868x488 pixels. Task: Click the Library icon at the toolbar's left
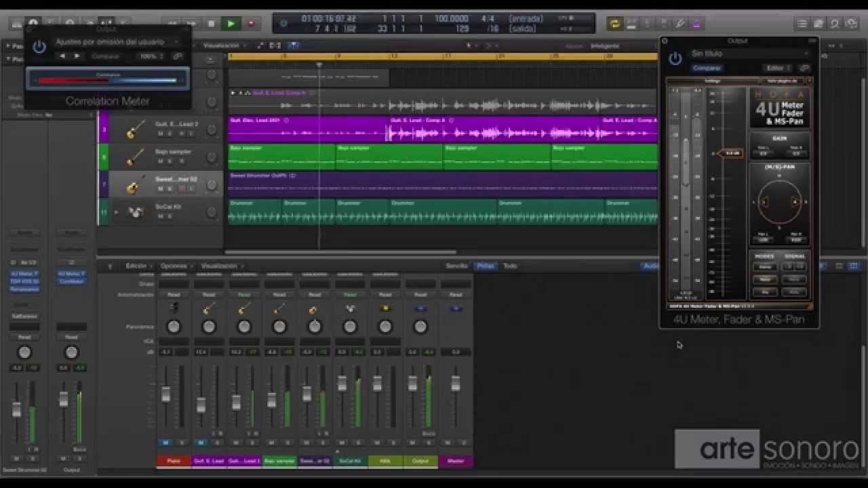point(16,24)
